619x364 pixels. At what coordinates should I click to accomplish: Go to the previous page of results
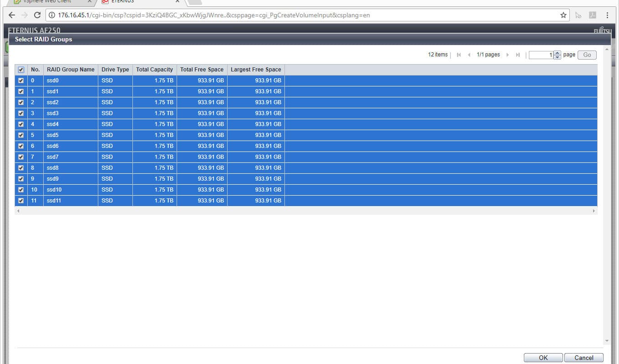coord(469,55)
